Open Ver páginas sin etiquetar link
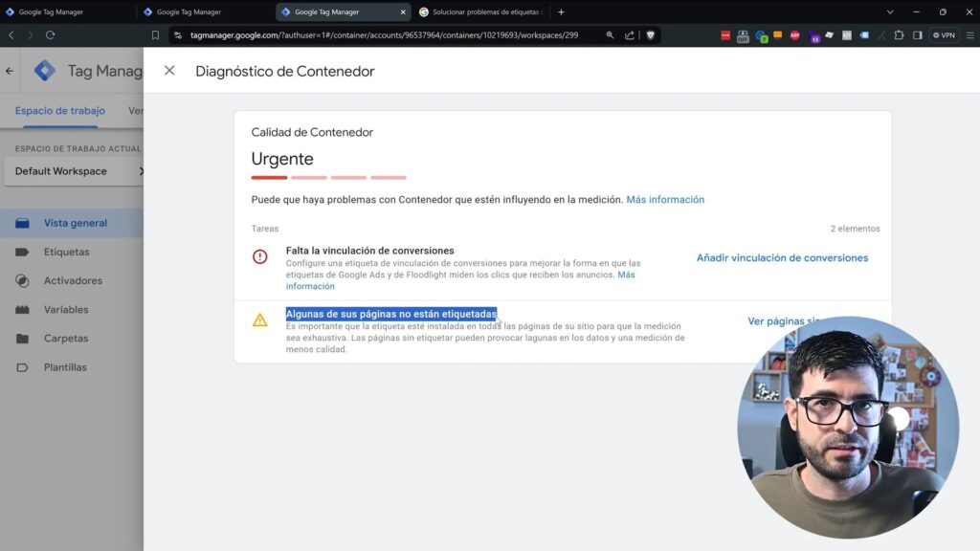980x551 pixels. tap(785, 320)
